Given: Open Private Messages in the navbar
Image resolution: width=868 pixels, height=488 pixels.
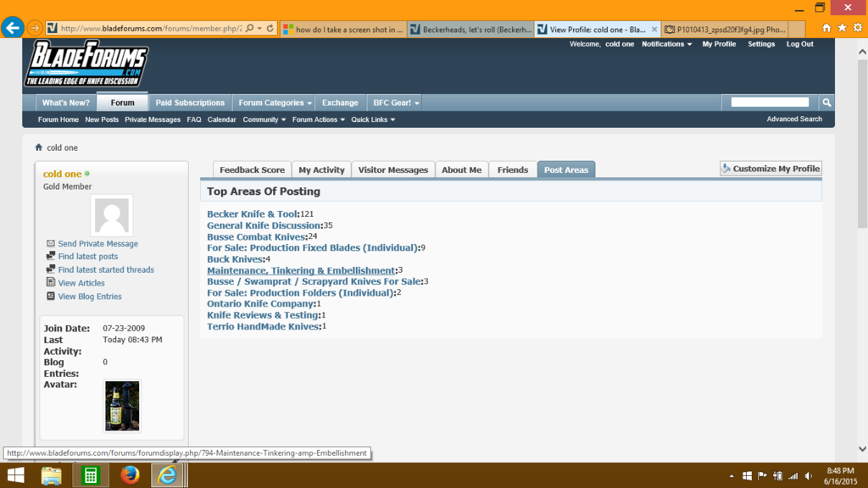Looking at the screenshot, I should (x=153, y=119).
